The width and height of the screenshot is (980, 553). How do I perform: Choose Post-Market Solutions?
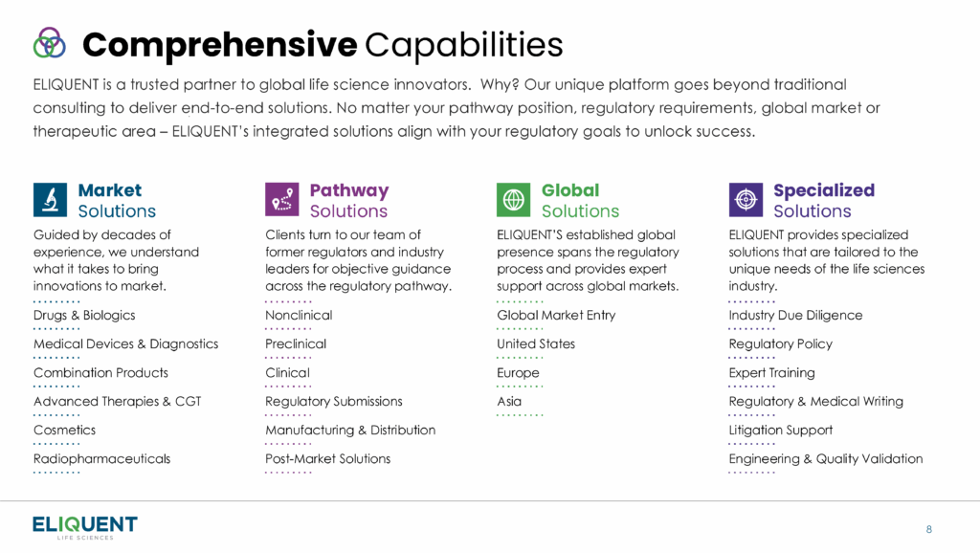click(x=328, y=459)
